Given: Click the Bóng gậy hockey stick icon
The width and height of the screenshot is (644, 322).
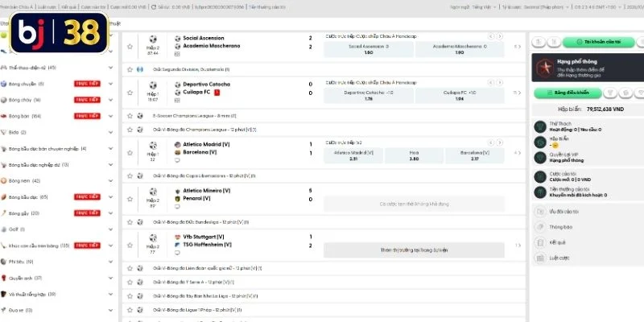Looking at the screenshot, I should [4, 213].
